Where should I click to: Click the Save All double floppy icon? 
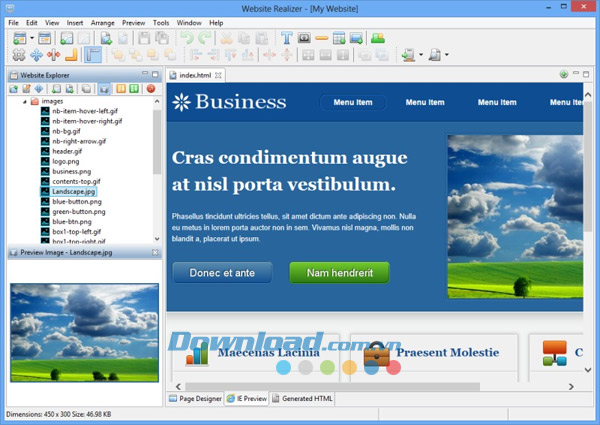[162, 38]
